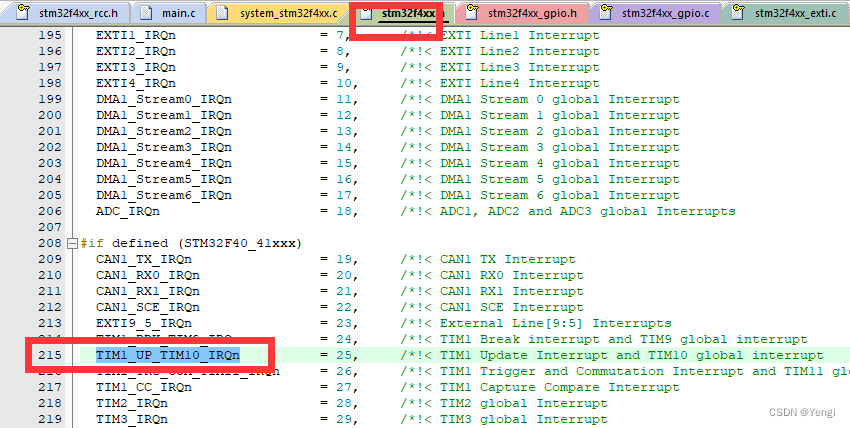This screenshot has width=850, height=428.
Task: Click the CAN1_RX1_IRQn identifier
Action: pyautogui.click(x=148, y=291)
